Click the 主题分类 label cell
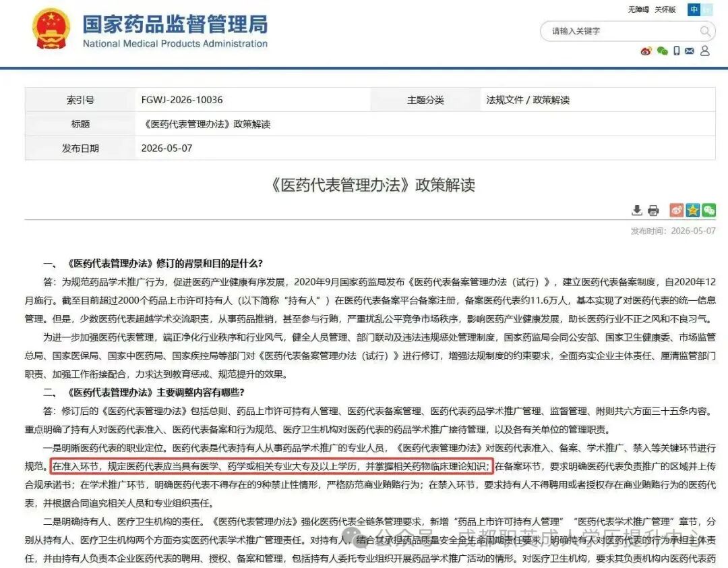 426,100
